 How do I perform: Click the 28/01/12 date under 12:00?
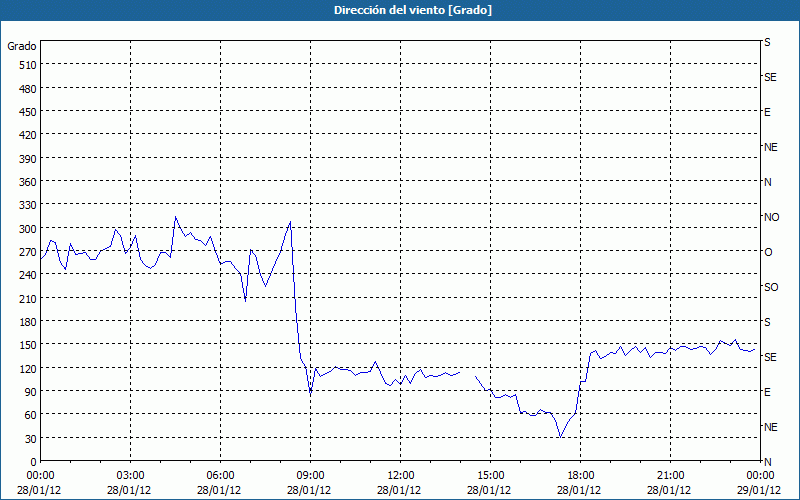(399, 490)
